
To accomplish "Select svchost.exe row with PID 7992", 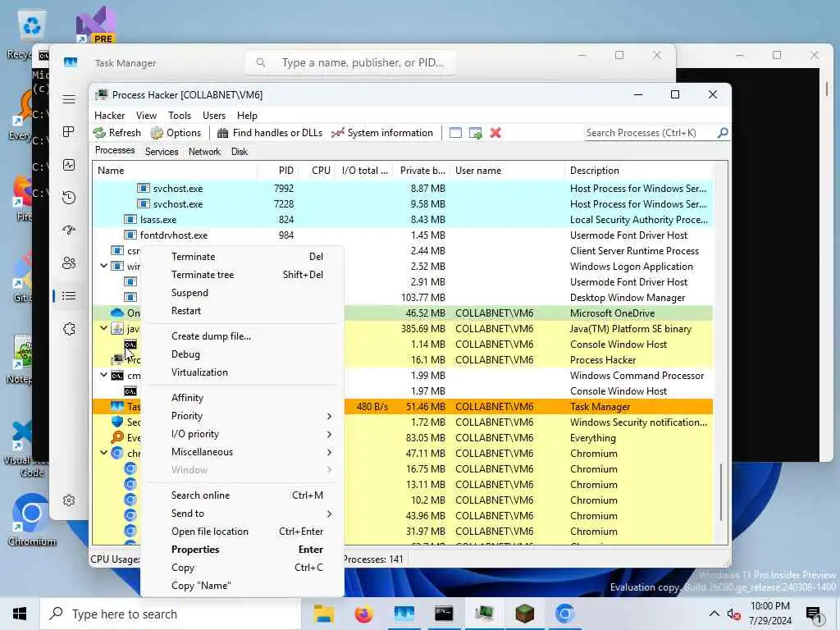I will 403,189.
